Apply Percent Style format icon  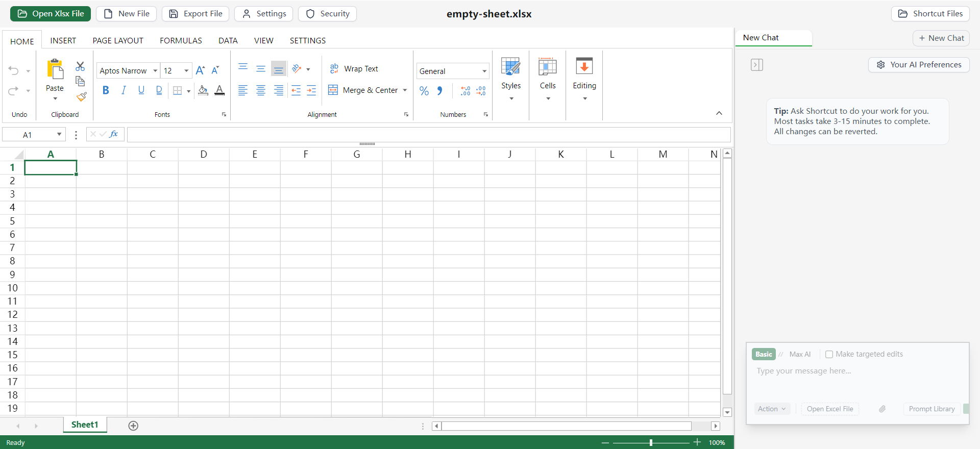(x=424, y=91)
